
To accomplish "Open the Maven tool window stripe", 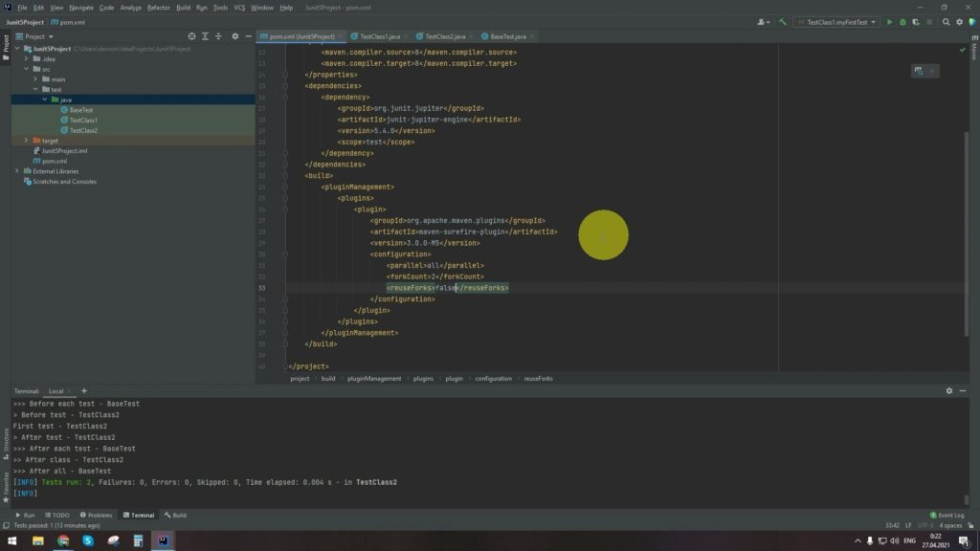I will pyautogui.click(x=974, y=49).
